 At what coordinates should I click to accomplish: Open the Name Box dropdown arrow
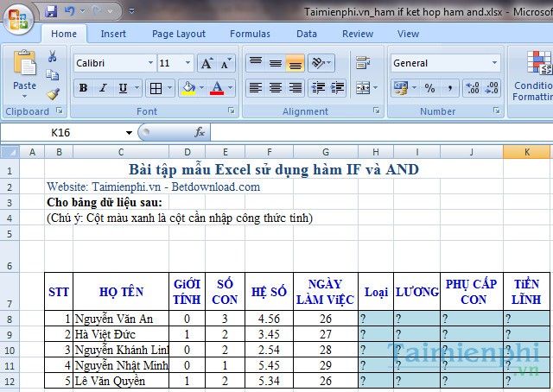[130, 132]
